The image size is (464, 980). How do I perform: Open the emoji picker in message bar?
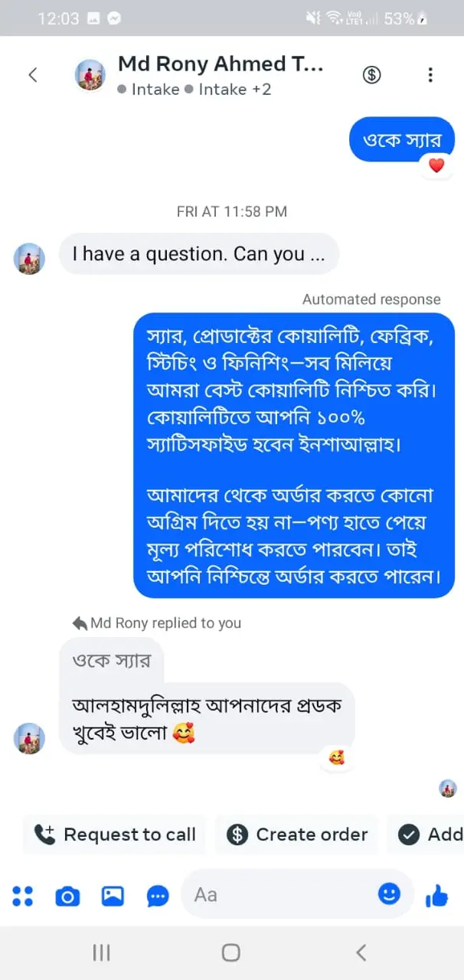(x=390, y=894)
